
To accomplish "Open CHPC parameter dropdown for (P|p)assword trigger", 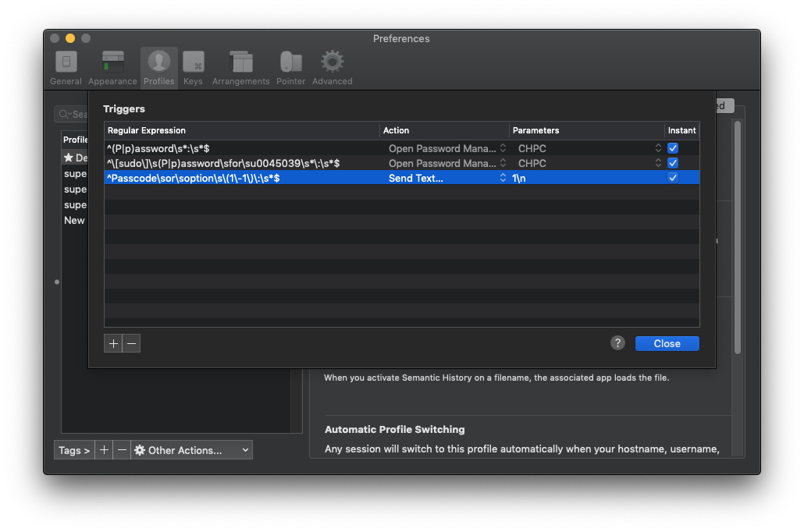I will coord(588,148).
